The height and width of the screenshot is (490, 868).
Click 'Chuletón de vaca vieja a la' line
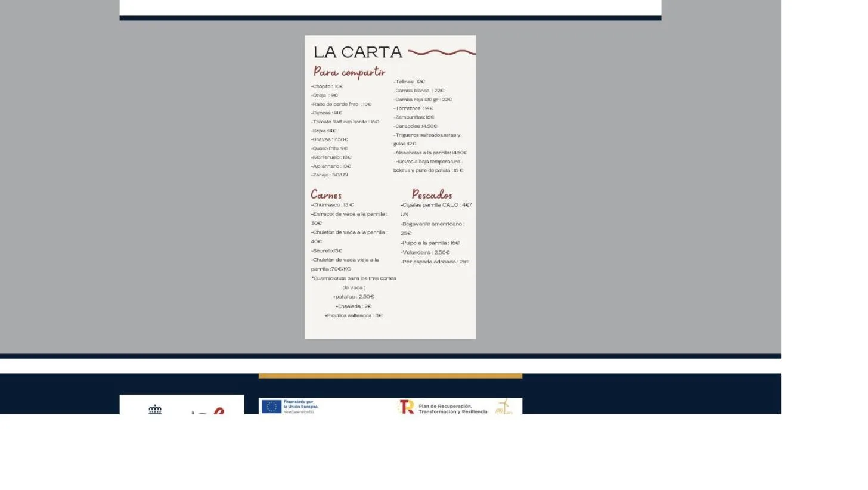point(345,260)
